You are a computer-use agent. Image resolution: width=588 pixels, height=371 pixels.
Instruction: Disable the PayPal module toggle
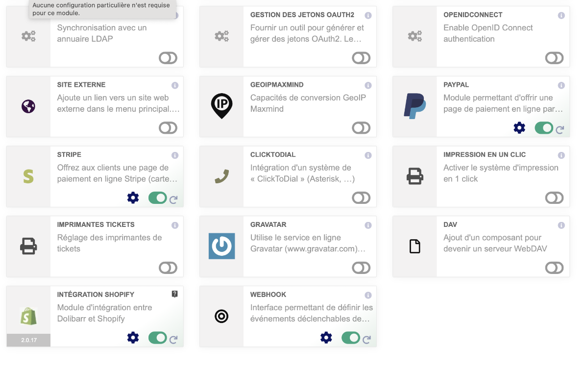pyautogui.click(x=544, y=128)
